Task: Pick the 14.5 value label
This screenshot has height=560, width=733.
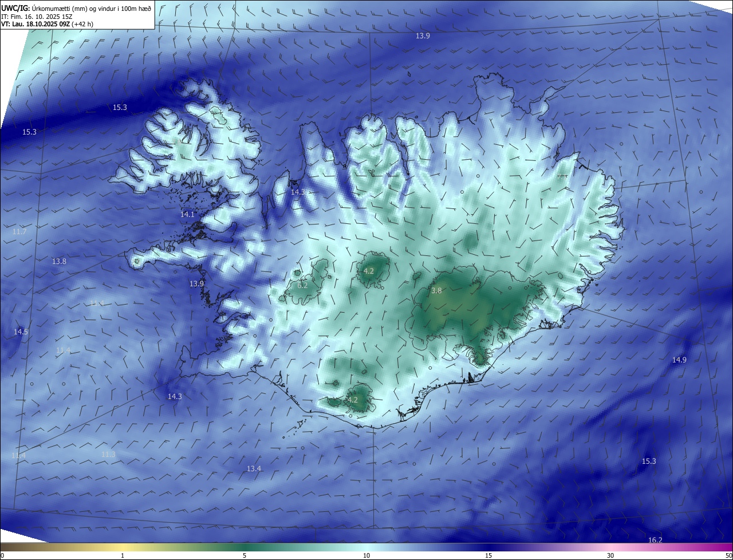Action: tap(21, 332)
